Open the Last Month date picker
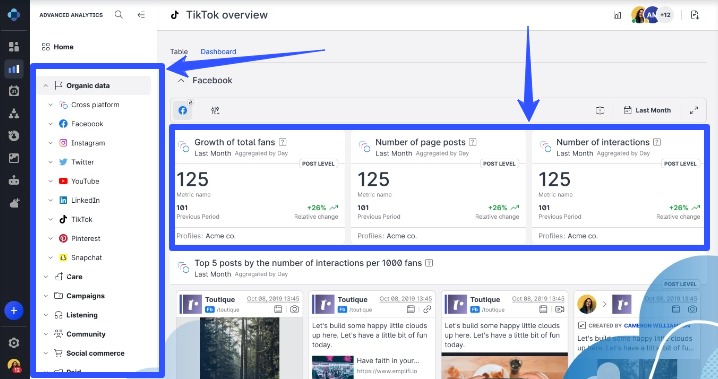 coord(647,110)
